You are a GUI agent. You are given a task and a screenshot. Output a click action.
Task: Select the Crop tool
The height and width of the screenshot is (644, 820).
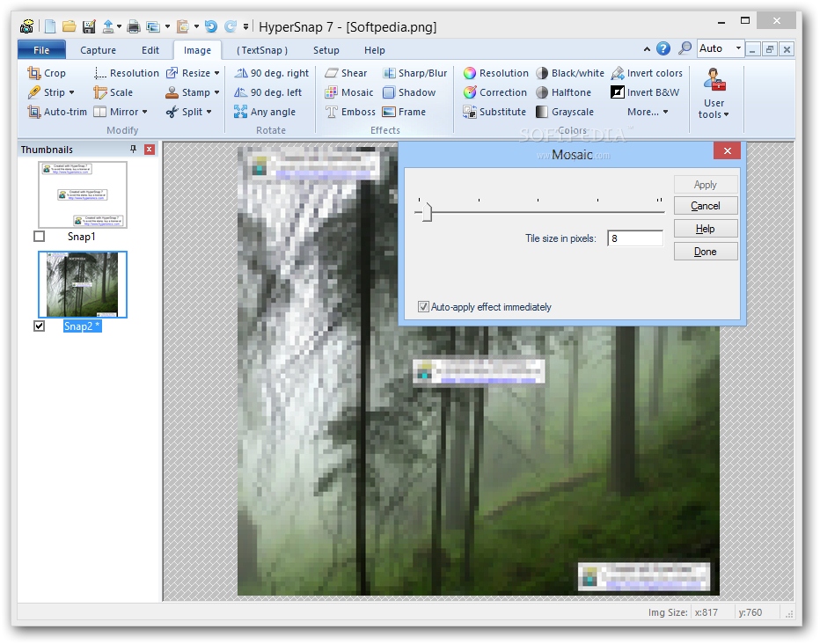pyautogui.click(x=47, y=73)
